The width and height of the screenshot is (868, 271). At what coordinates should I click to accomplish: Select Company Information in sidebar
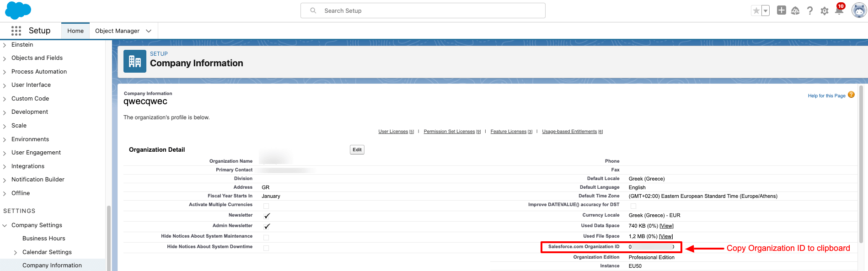point(52,265)
